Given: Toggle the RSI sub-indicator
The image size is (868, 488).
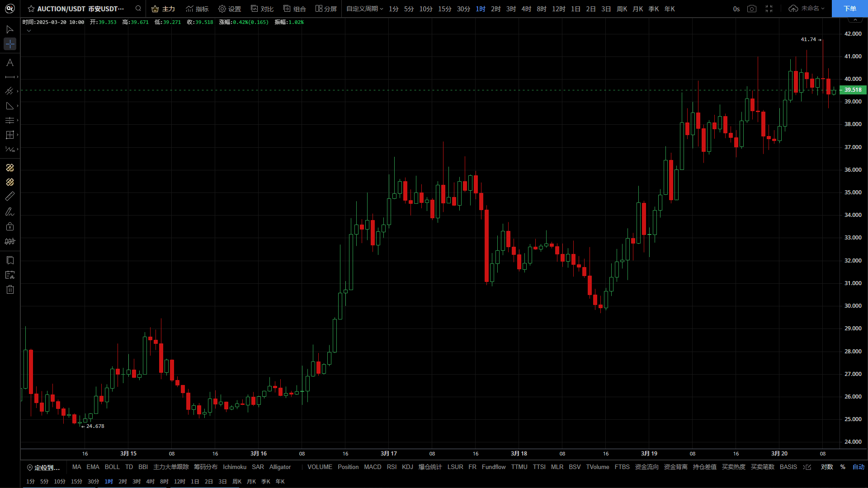Looking at the screenshot, I should [392, 467].
